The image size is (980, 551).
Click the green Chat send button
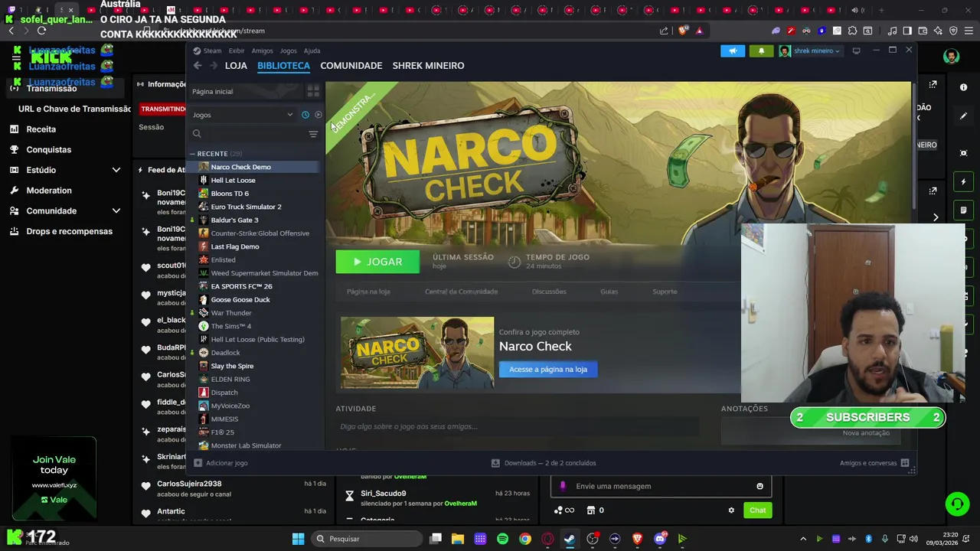757,510
